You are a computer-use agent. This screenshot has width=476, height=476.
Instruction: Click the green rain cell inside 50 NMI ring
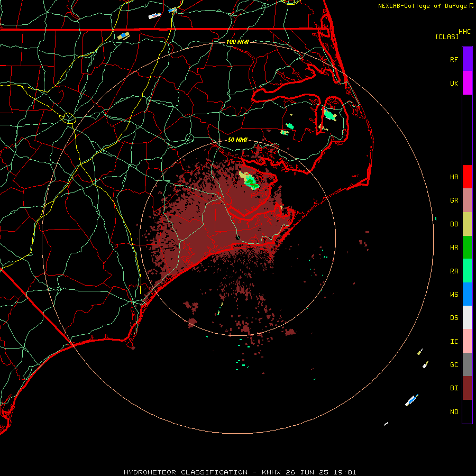[x=251, y=181]
